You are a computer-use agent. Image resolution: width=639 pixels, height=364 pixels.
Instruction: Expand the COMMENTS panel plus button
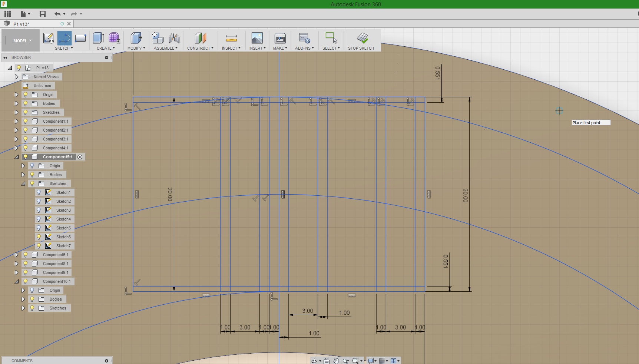[x=106, y=361]
